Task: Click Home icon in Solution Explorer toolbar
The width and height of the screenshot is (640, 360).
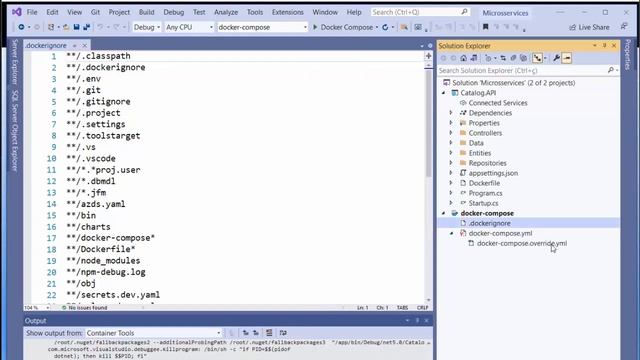Action: tap(463, 58)
